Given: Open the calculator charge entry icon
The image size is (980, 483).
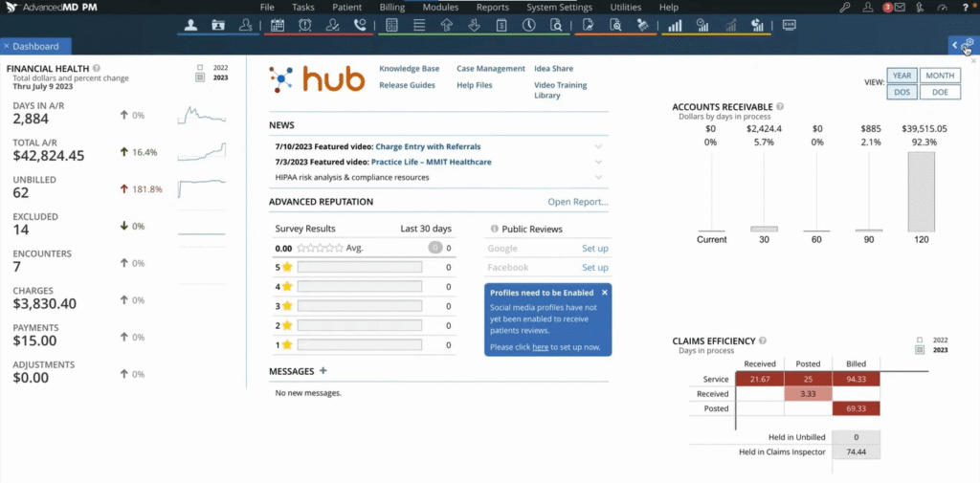Looking at the screenshot, I should 391,25.
